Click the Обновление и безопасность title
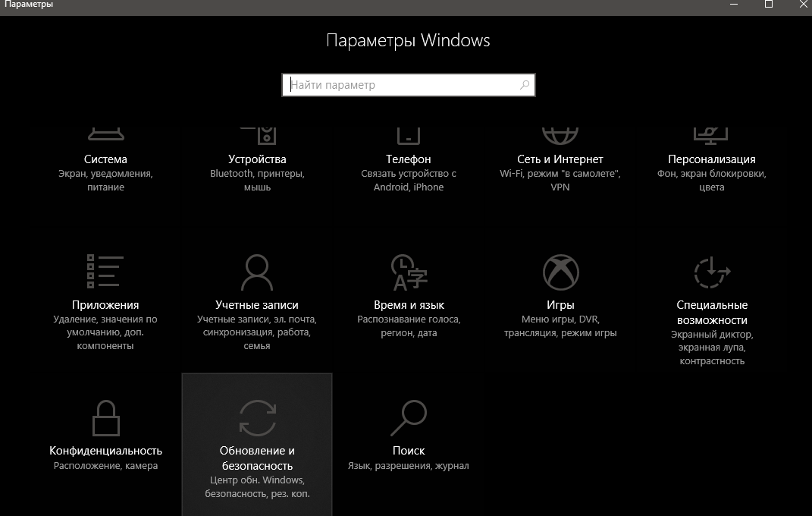This screenshot has height=516, width=812. [x=257, y=458]
